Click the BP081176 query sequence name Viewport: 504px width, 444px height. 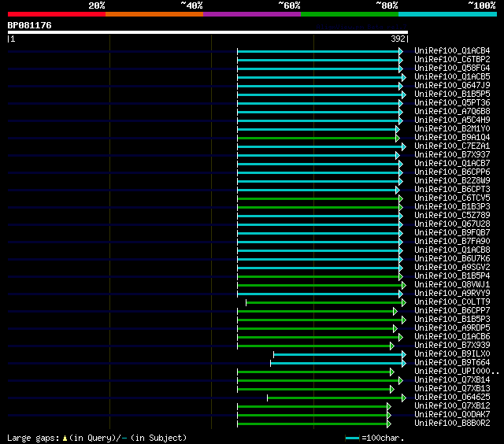[30, 26]
